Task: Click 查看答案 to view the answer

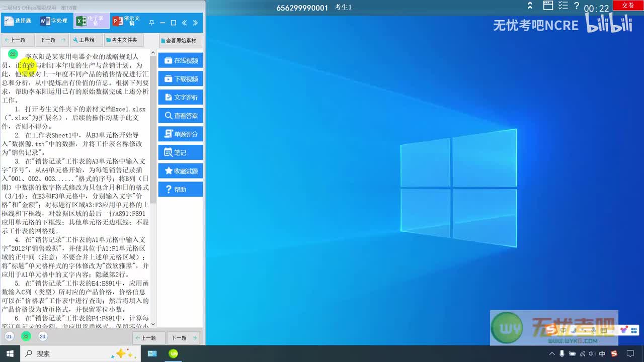Action: point(181,116)
